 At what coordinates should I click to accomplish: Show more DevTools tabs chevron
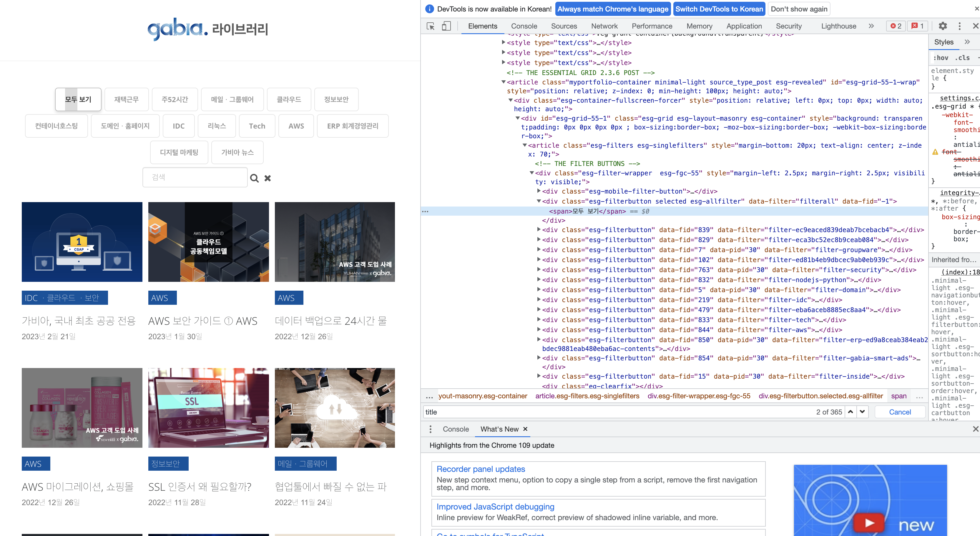(871, 26)
